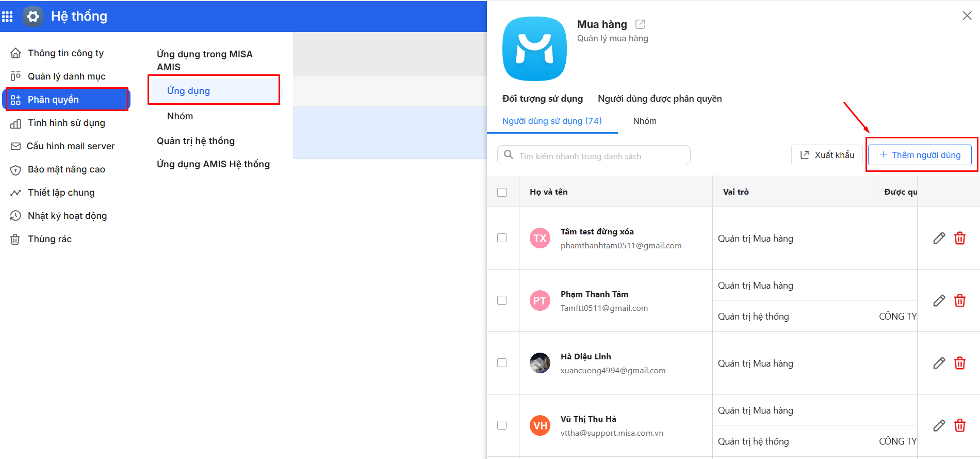
Task: Select Ứng dụng in the submenu
Action: pos(214,90)
